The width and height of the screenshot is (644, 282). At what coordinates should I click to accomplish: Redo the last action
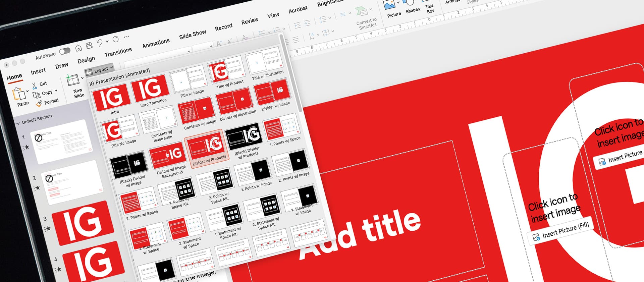pyautogui.click(x=115, y=39)
